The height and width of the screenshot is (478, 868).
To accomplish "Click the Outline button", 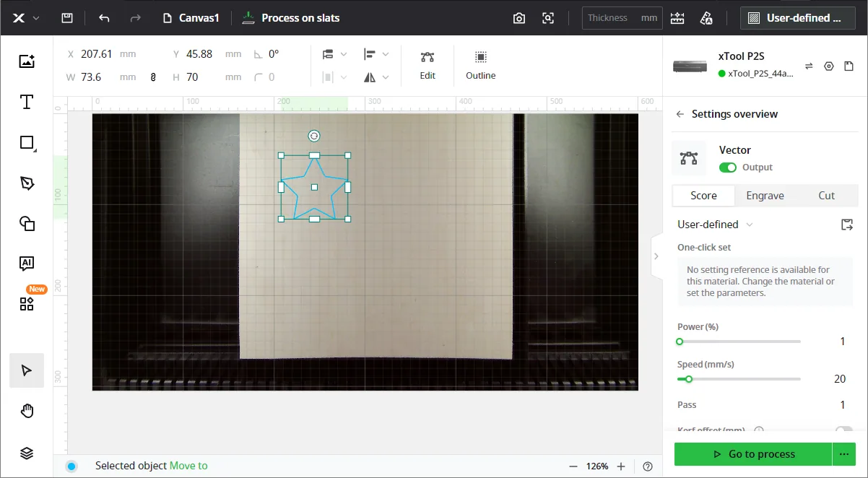I will tap(481, 65).
